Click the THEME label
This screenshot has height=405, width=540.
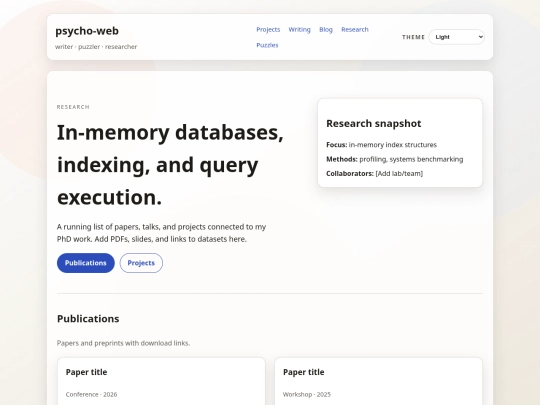tap(413, 37)
